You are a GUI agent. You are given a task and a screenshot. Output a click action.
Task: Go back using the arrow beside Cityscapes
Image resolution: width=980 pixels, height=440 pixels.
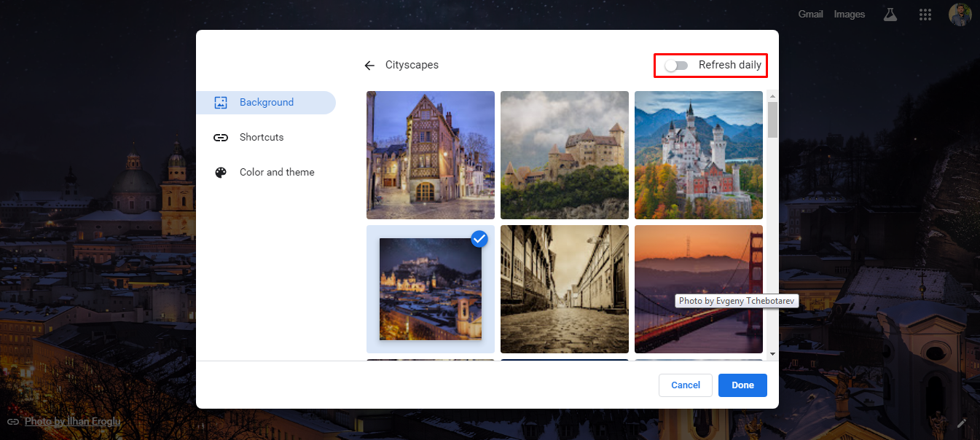[369, 66]
